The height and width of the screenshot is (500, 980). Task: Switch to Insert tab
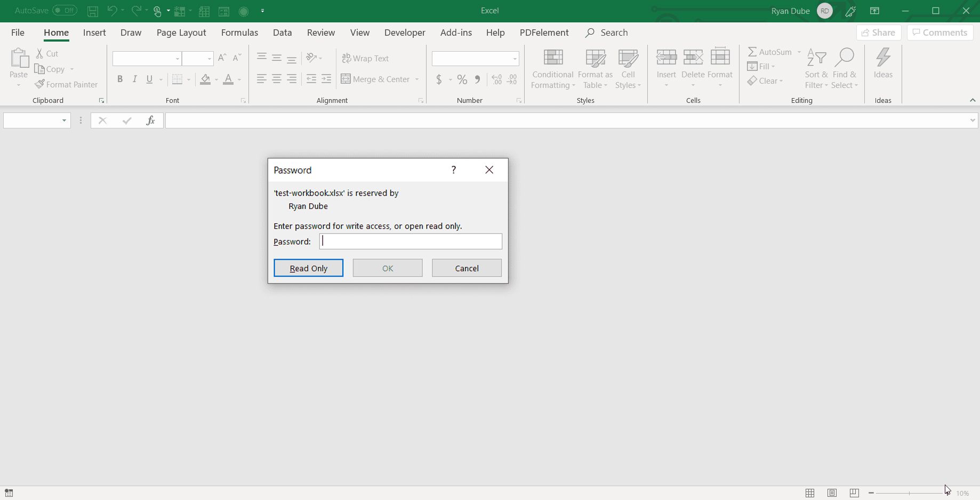(x=94, y=33)
